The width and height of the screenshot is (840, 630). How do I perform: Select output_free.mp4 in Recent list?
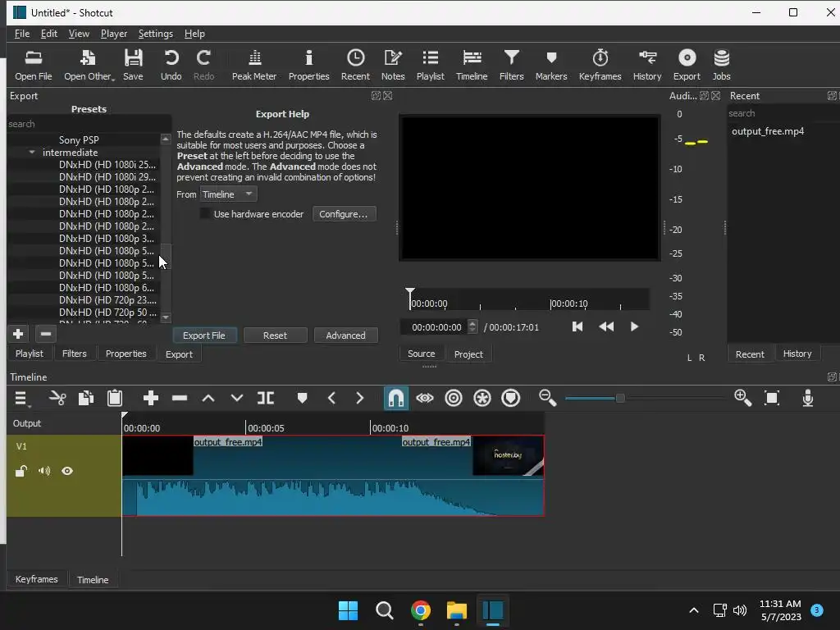pyautogui.click(x=768, y=131)
